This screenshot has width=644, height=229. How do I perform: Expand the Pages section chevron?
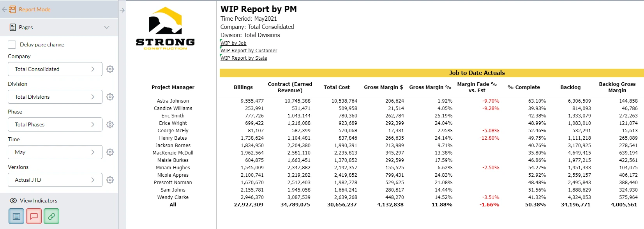[x=107, y=27]
